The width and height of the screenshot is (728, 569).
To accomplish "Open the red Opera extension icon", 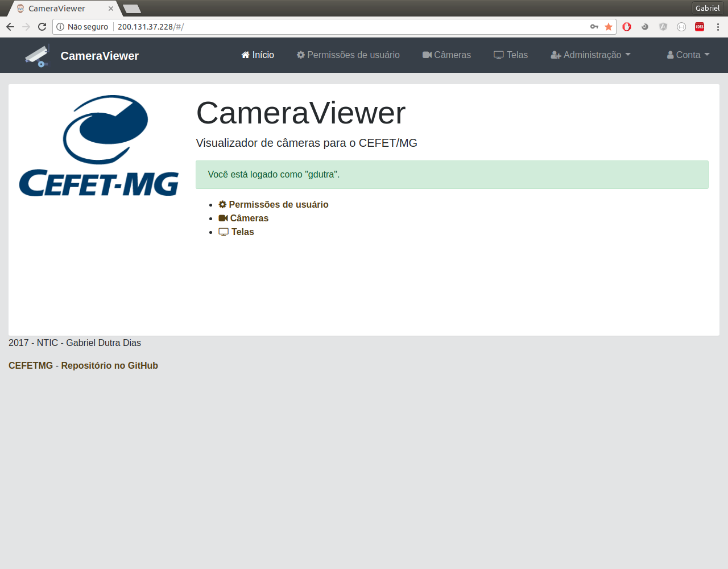I will tap(627, 27).
